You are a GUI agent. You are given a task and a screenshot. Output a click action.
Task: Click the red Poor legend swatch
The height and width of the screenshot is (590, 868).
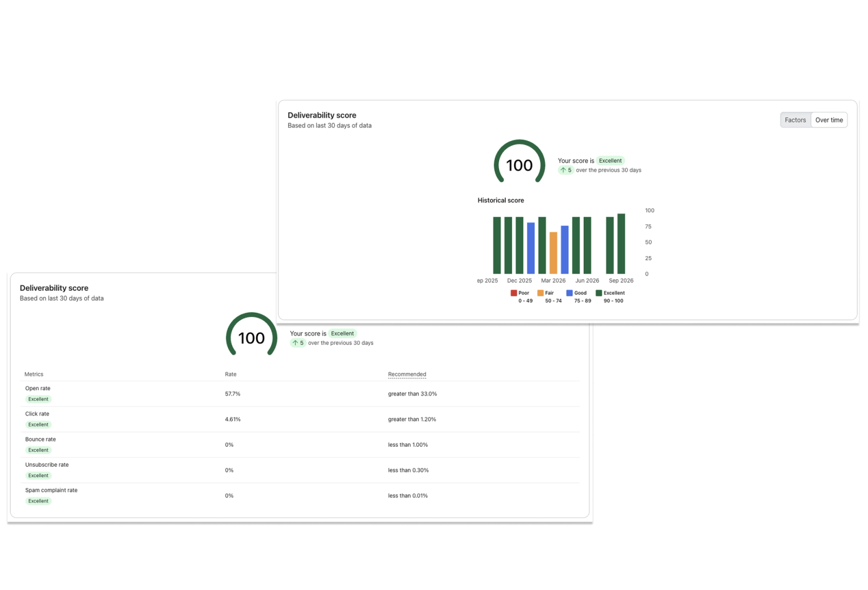pyautogui.click(x=514, y=293)
